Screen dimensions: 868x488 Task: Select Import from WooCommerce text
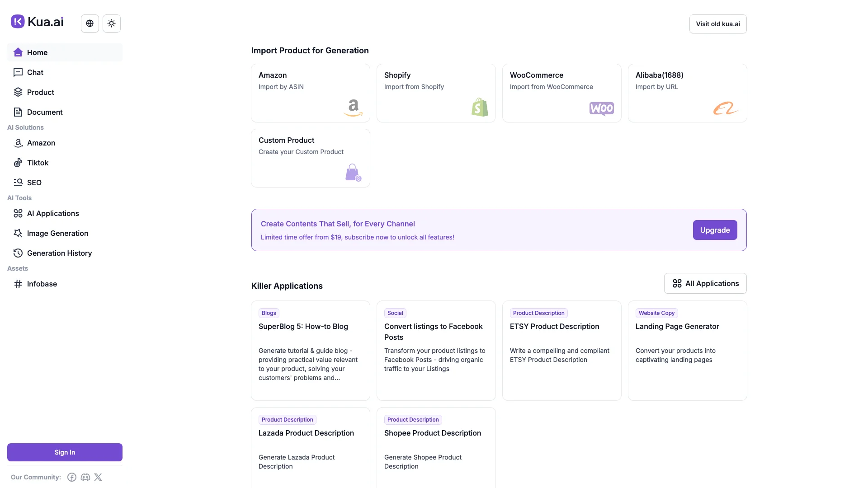[552, 87]
